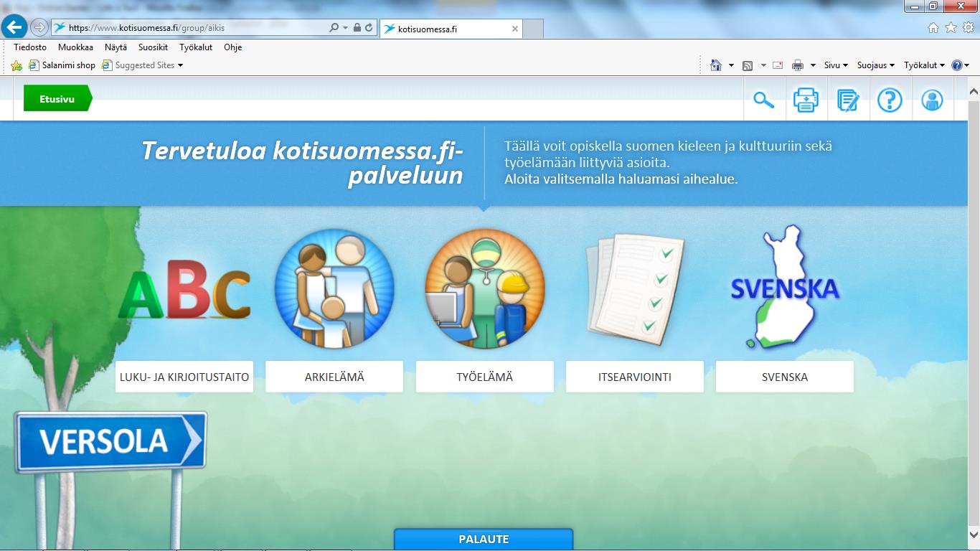The width and height of the screenshot is (980, 551).
Task: Open the Suojaus dropdown menu
Action: coord(876,65)
